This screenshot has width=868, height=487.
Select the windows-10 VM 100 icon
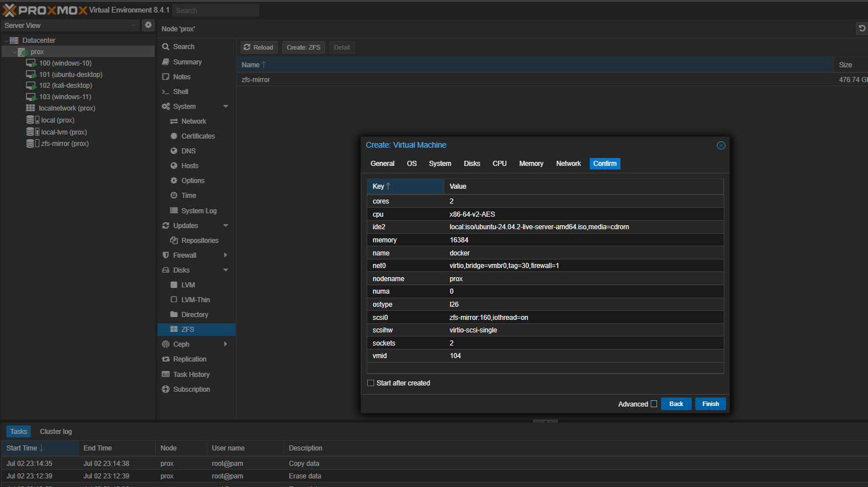coord(31,63)
